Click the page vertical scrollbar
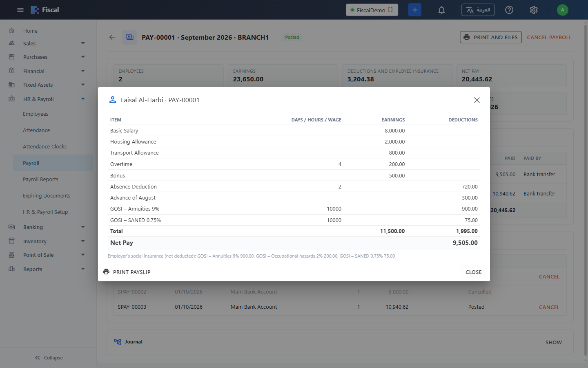Screen dimensions: 588x368 coord(586,191)
